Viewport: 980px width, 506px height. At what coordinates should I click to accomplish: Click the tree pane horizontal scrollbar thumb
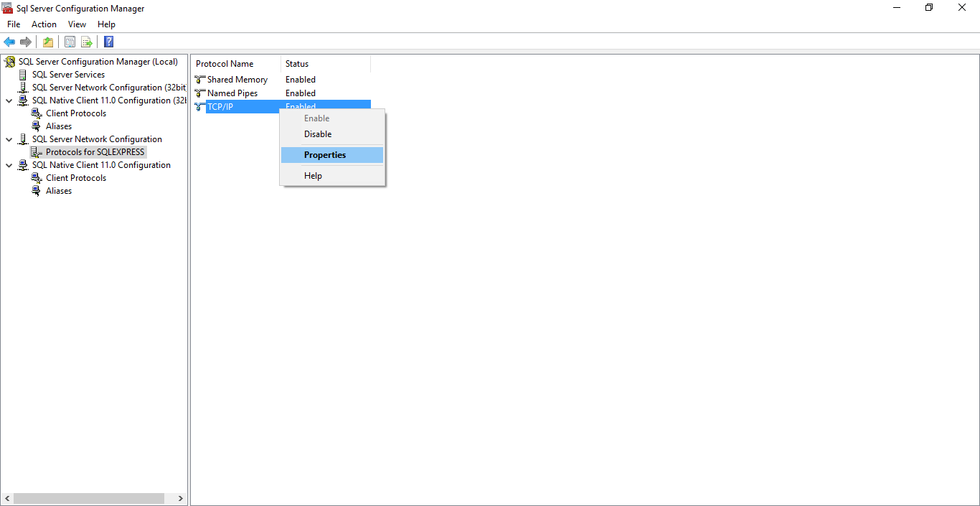pos(89,498)
